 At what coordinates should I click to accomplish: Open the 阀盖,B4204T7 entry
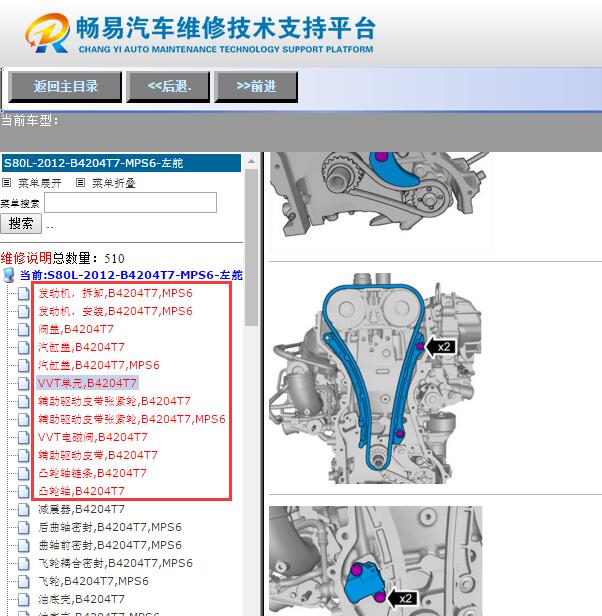[76, 329]
